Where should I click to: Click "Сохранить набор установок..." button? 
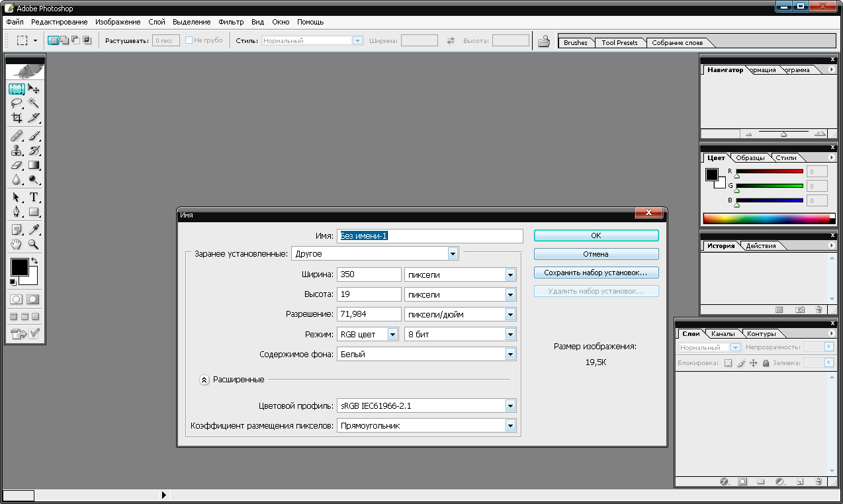(596, 273)
